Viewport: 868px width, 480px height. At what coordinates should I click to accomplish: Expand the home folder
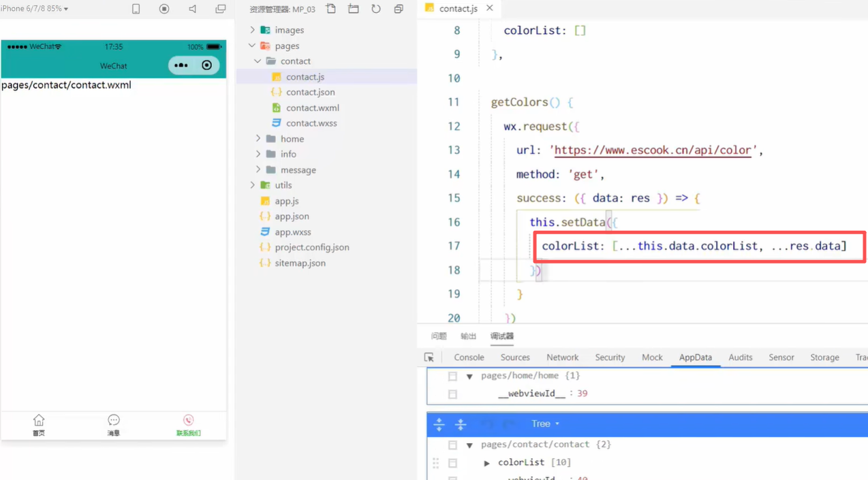pos(258,139)
